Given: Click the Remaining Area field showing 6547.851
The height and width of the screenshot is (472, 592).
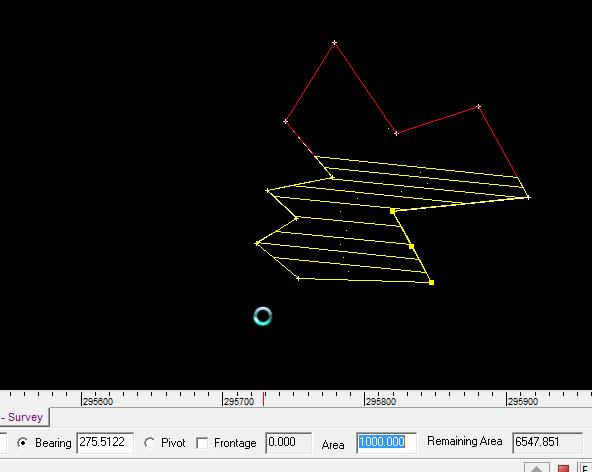Looking at the screenshot, I should click(x=547, y=443).
